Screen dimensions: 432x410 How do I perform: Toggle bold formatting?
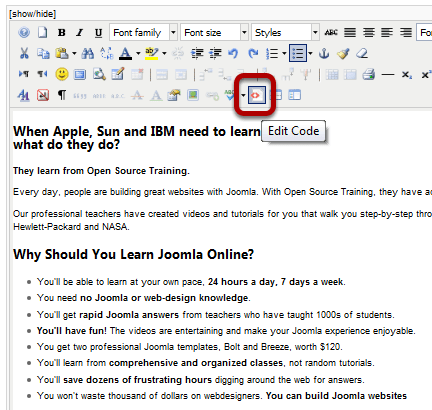tap(61, 33)
